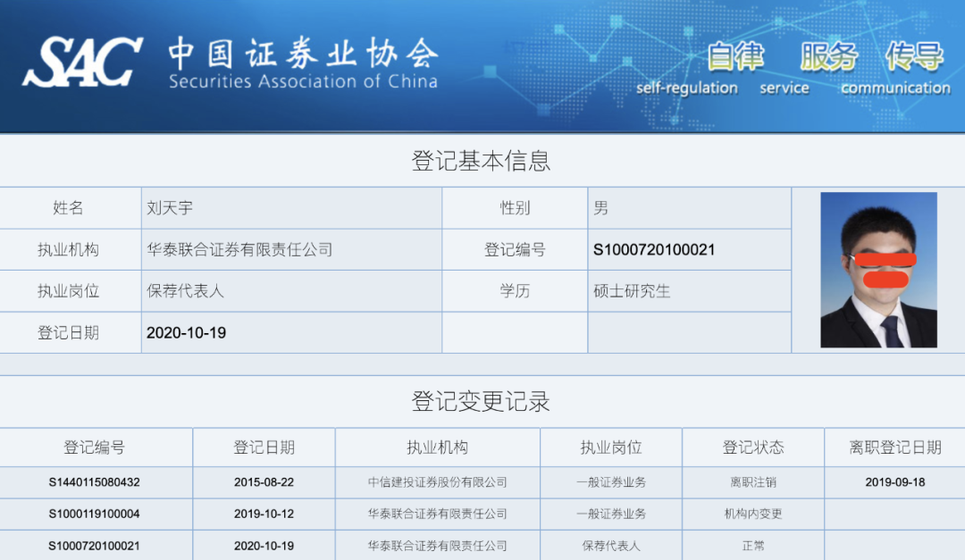The image size is (965, 560).
Task: Click the 学历 label cell
Action: 515,291
